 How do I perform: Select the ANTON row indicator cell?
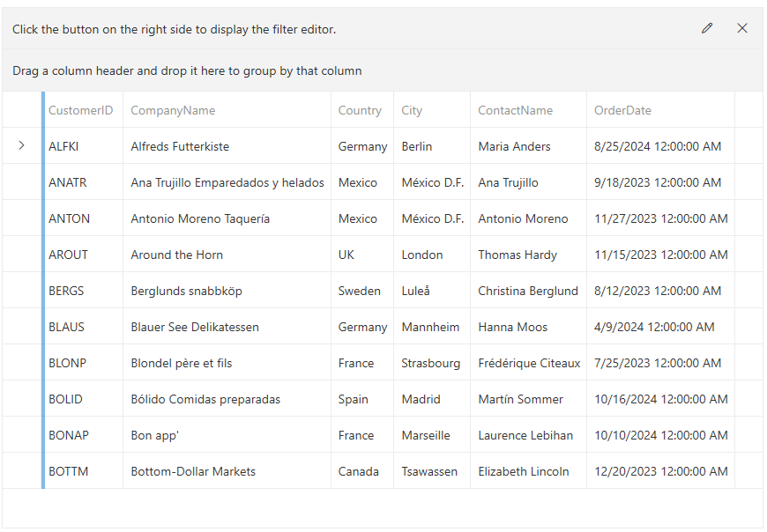pos(22,218)
